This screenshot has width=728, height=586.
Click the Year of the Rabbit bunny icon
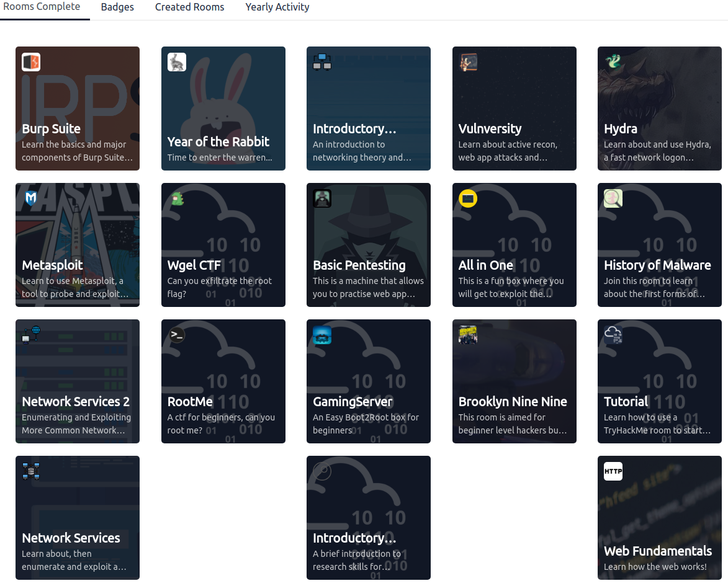177,62
